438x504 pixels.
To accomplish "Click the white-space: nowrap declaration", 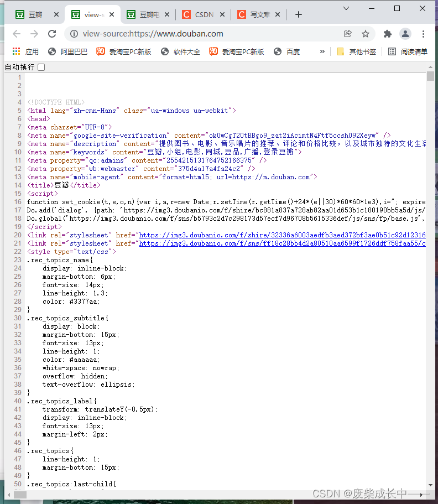I will [81, 368].
